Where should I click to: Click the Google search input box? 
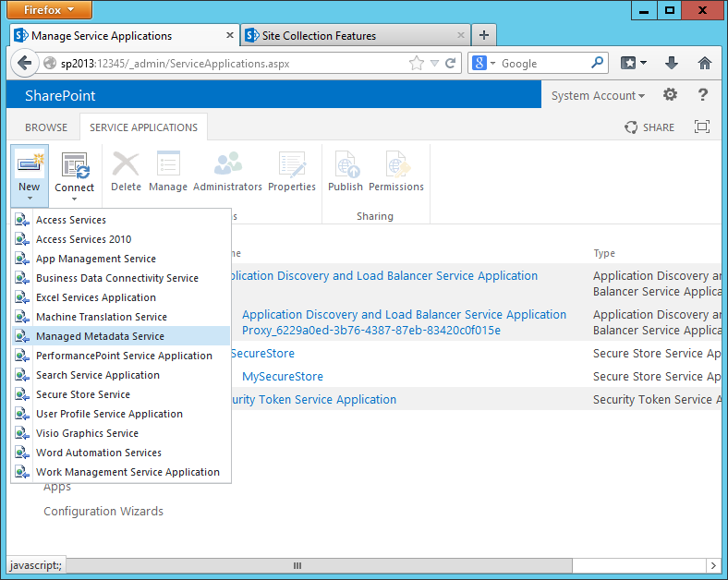tap(543, 63)
